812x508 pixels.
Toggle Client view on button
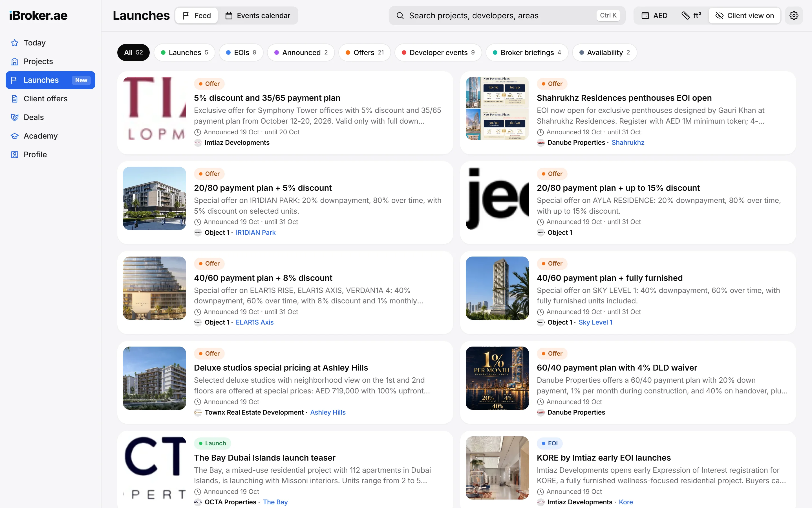click(x=745, y=16)
